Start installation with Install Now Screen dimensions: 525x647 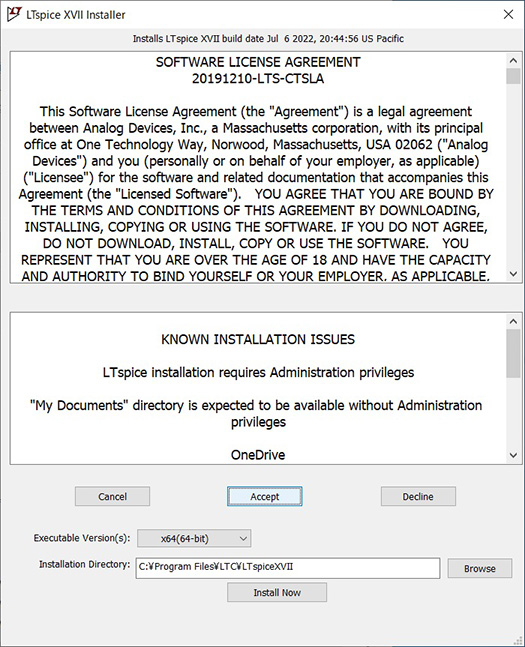(x=277, y=593)
